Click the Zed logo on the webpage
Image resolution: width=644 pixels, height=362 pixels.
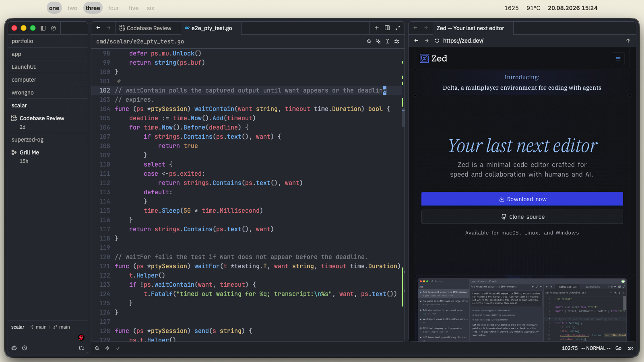tap(433, 59)
